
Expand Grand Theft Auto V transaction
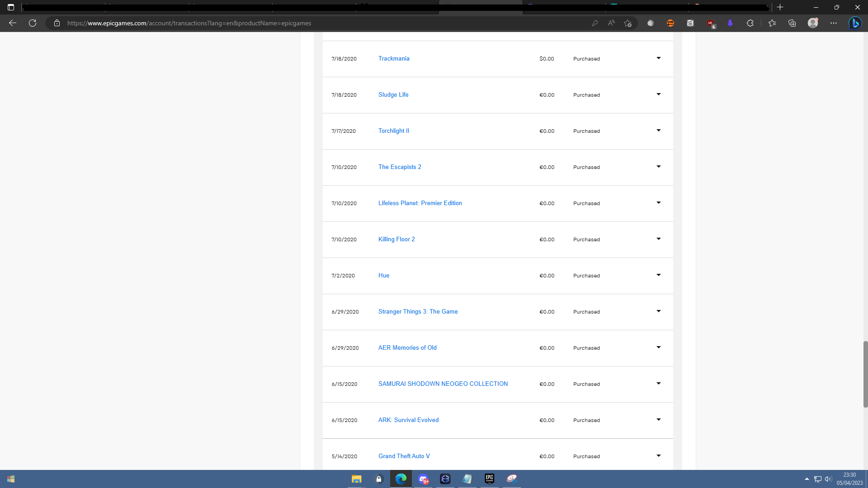(659, 456)
